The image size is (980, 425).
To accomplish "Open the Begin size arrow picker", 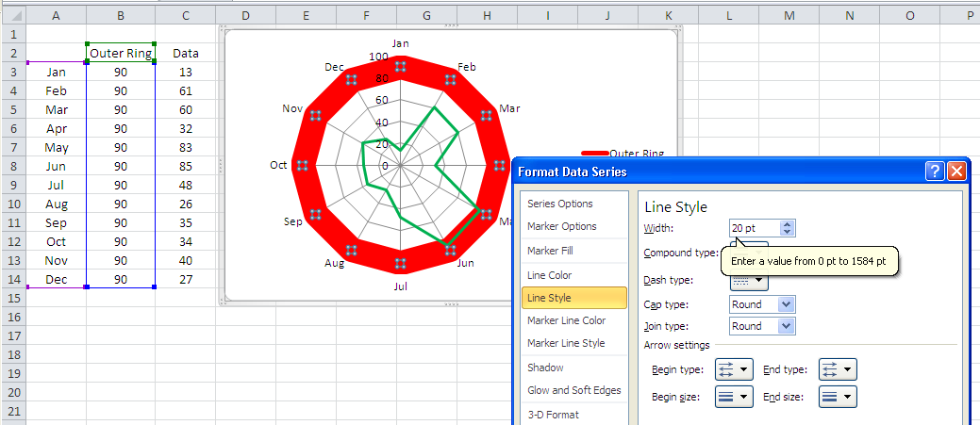I will tap(734, 397).
